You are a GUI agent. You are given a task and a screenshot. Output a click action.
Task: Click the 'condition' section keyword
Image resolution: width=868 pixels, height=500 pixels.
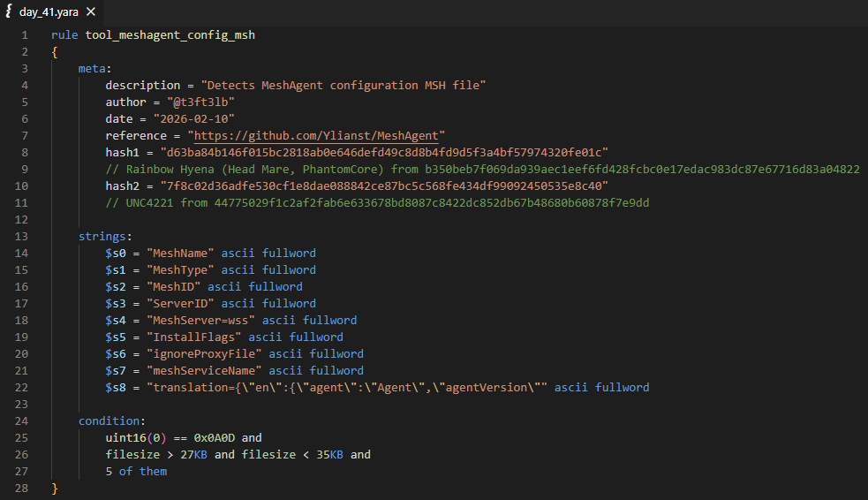(x=109, y=420)
